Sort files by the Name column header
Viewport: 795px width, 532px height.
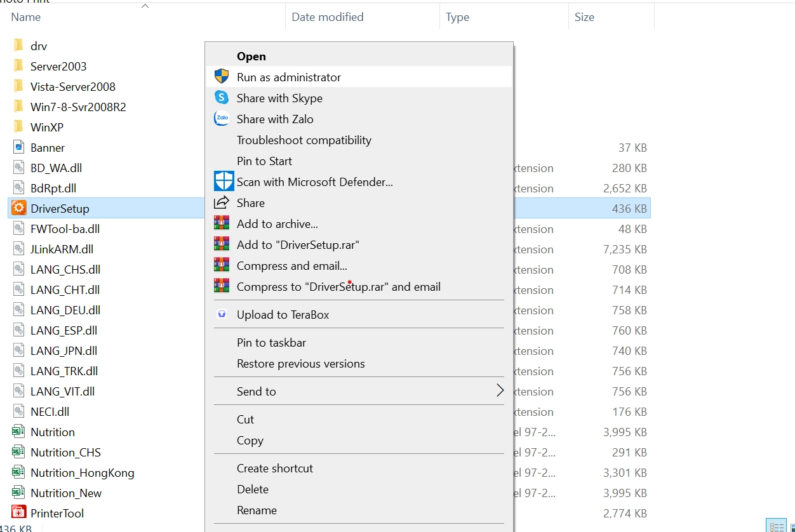click(x=26, y=17)
